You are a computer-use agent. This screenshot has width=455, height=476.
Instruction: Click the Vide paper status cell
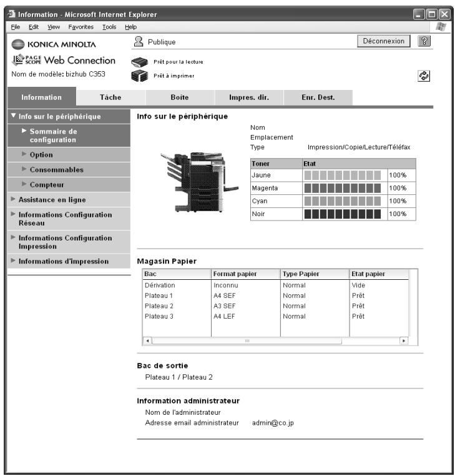coord(358,285)
